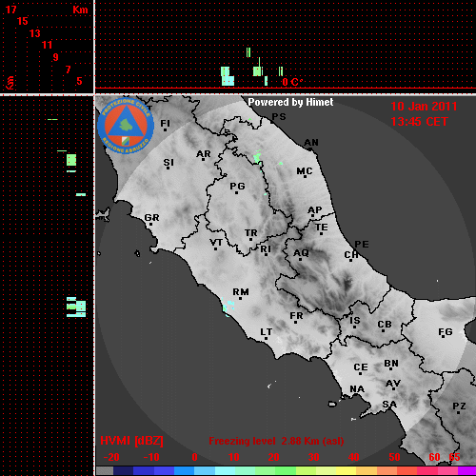Select the RM city marker on map
The image size is (476, 476).
coord(240,299)
